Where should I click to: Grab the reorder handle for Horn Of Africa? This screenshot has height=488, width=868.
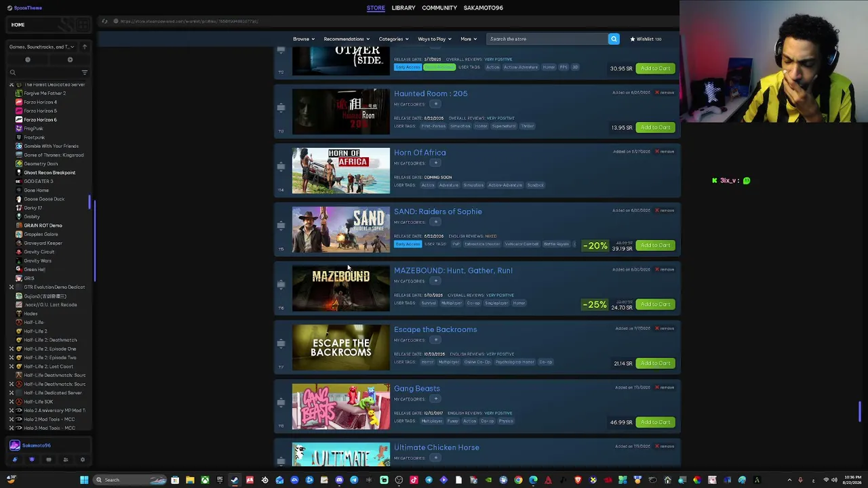click(x=281, y=167)
